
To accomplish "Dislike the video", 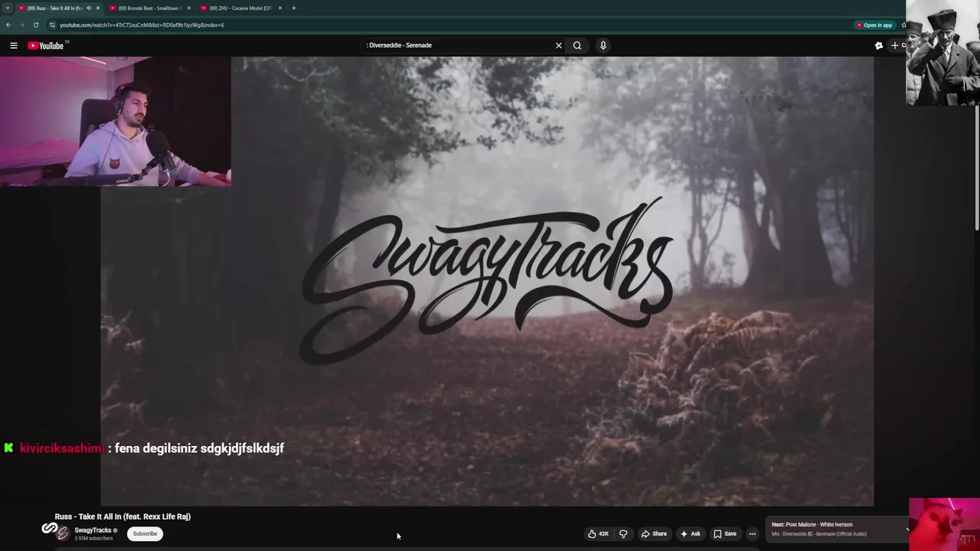I will (623, 534).
